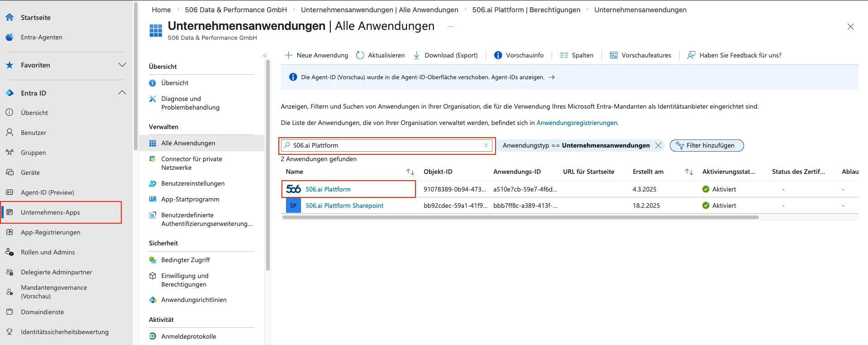The width and height of the screenshot is (868, 345).
Task: Open 506.ai Plattform Sharepoint link
Action: tap(344, 206)
